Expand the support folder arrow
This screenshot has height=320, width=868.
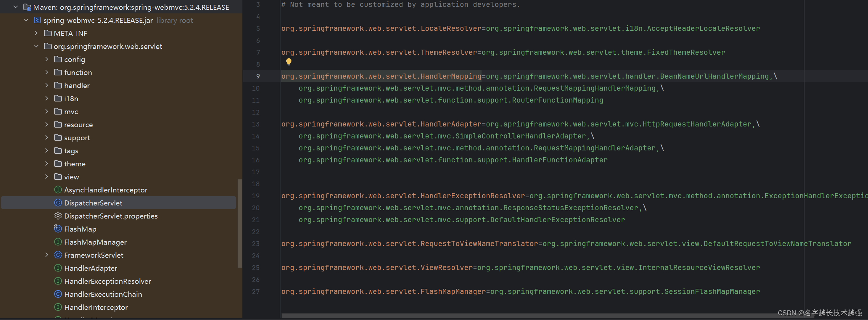pos(47,138)
